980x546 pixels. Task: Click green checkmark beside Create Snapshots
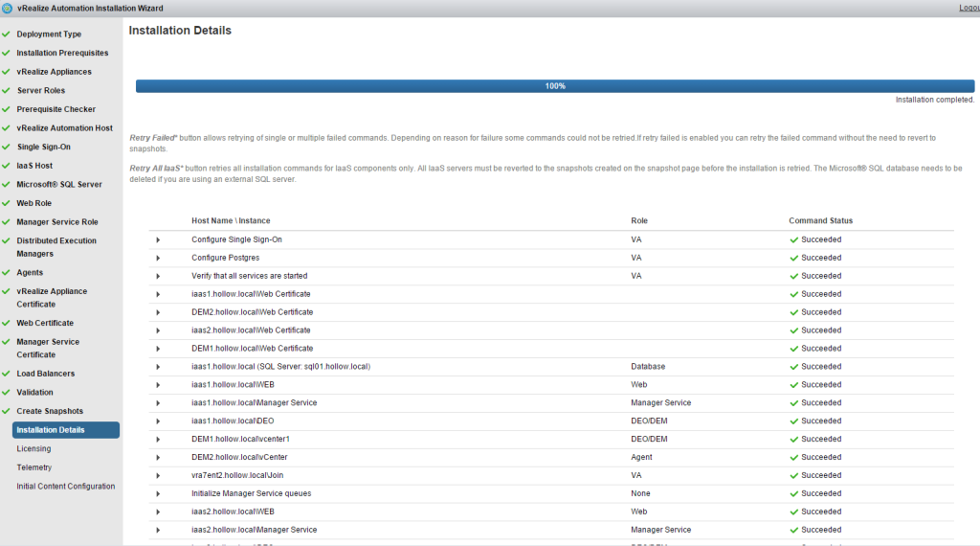(7, 411)
